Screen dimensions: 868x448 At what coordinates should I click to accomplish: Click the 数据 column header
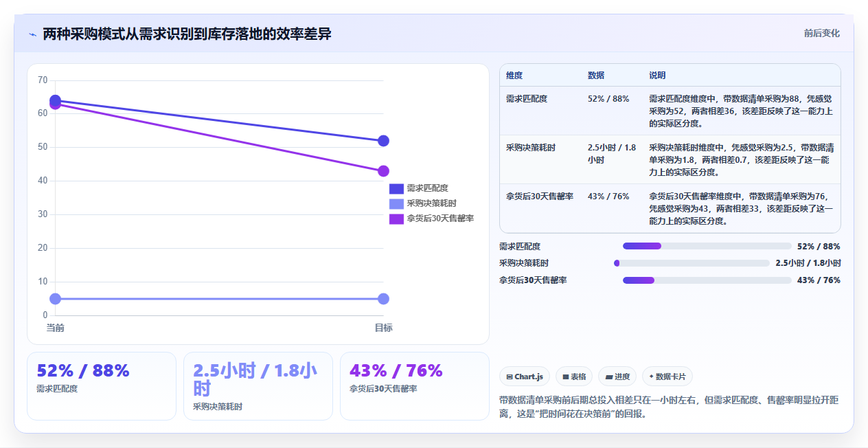point(596,76)
